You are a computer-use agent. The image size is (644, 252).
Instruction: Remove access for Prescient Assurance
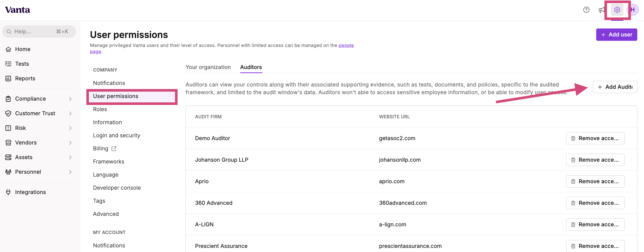[595, 246]
